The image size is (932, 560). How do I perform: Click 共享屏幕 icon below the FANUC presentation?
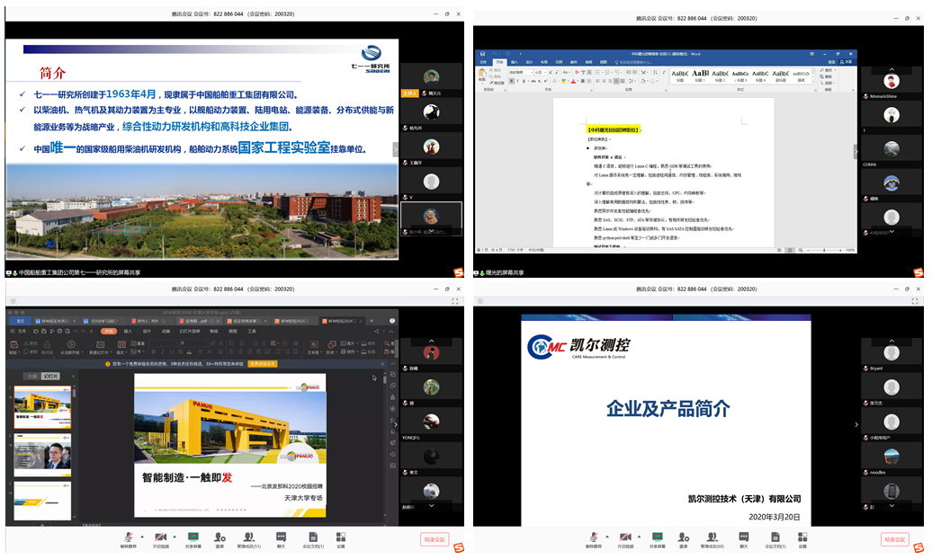click(191, 537)
